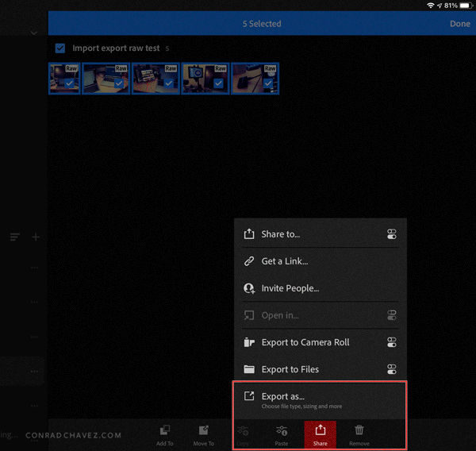Open Export to Files settings icon

click(392, 369)
